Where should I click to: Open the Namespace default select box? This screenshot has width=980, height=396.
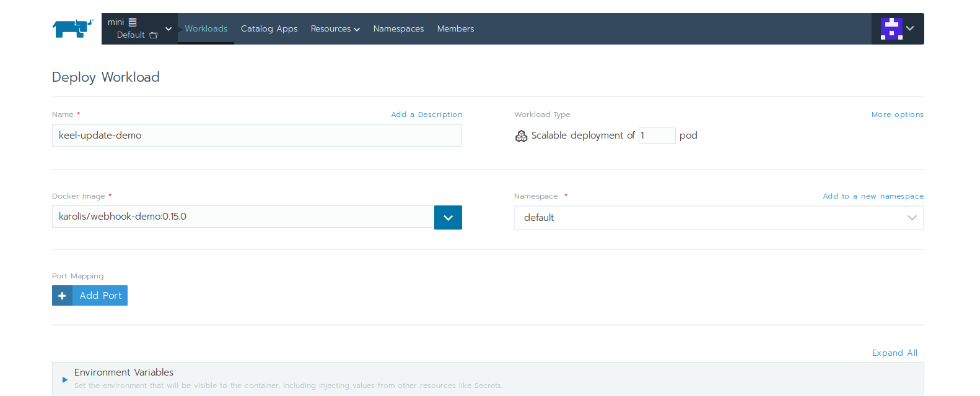[x=719, y=218]
